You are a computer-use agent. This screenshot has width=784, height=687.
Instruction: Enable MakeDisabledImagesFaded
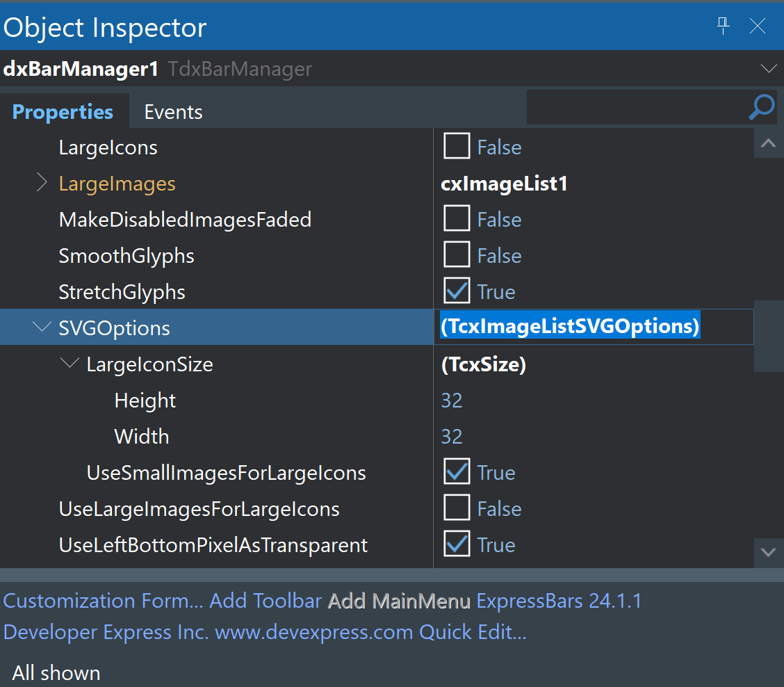(457, 218)
